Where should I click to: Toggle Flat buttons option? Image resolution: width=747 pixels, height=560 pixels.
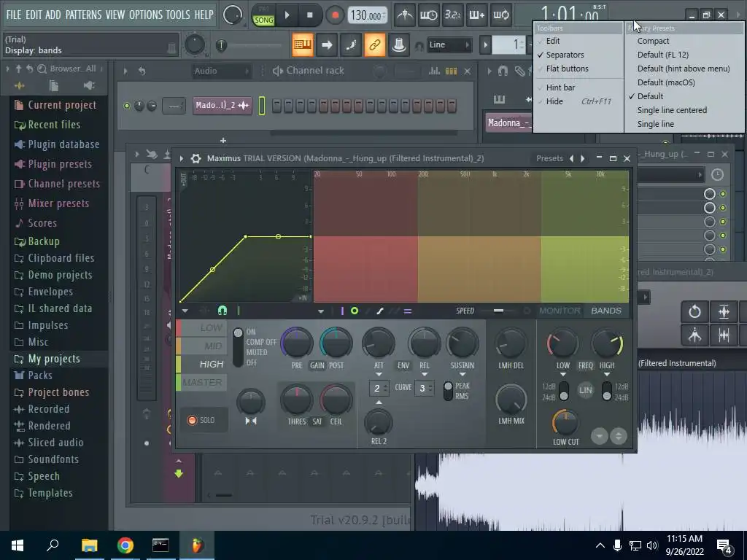[567, 69]
